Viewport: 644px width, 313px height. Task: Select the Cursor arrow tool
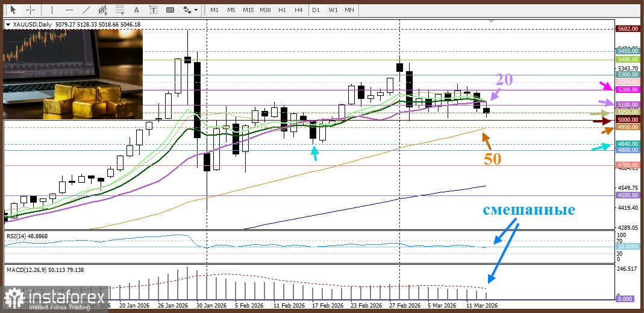pyautogui.click(x=13, y=10)
